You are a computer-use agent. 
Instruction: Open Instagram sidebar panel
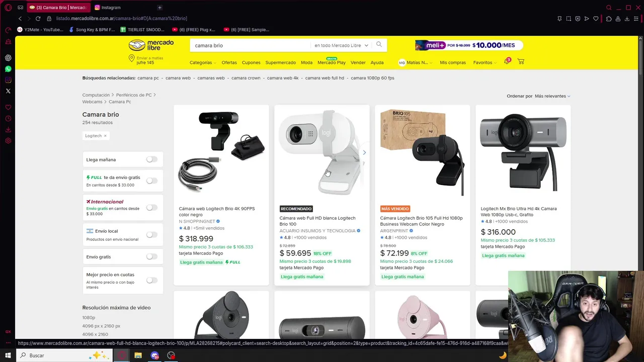coord(8,80)
